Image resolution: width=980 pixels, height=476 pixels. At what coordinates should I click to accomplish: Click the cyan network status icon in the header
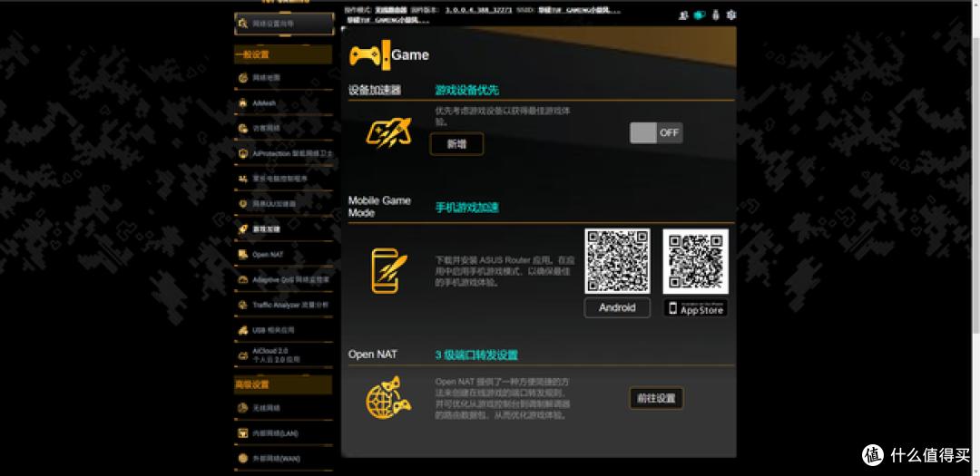[x=699, y=15]
